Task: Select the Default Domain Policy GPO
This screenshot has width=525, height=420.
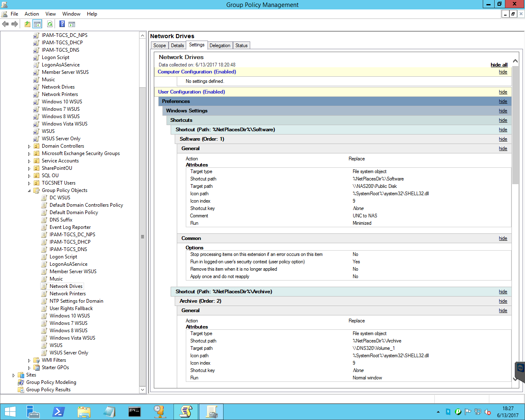Action: click(73, 212)
